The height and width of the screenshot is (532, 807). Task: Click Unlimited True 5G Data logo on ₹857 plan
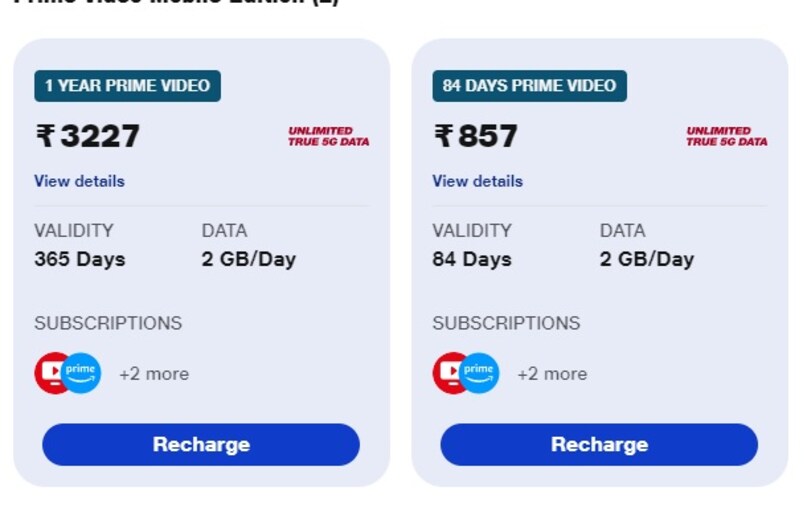[726, 136]
